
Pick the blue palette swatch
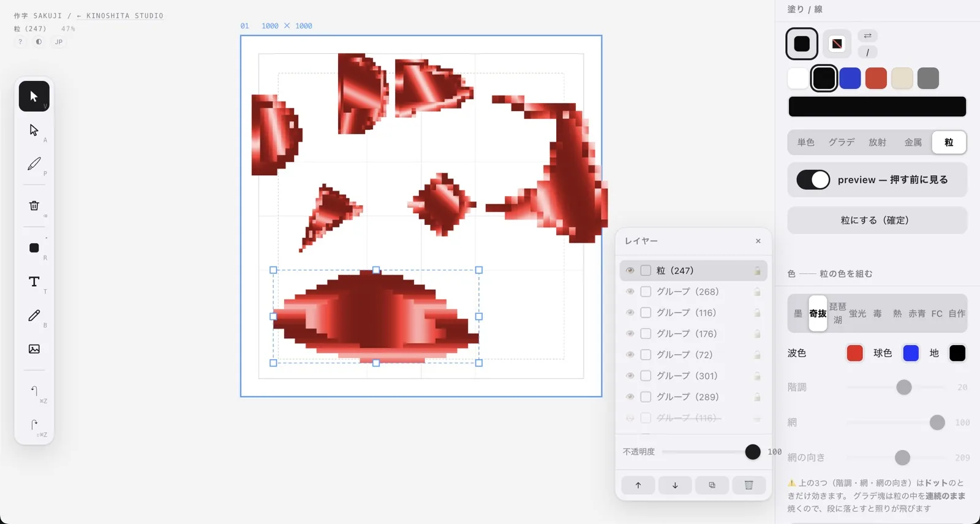[x=850, y=78]
